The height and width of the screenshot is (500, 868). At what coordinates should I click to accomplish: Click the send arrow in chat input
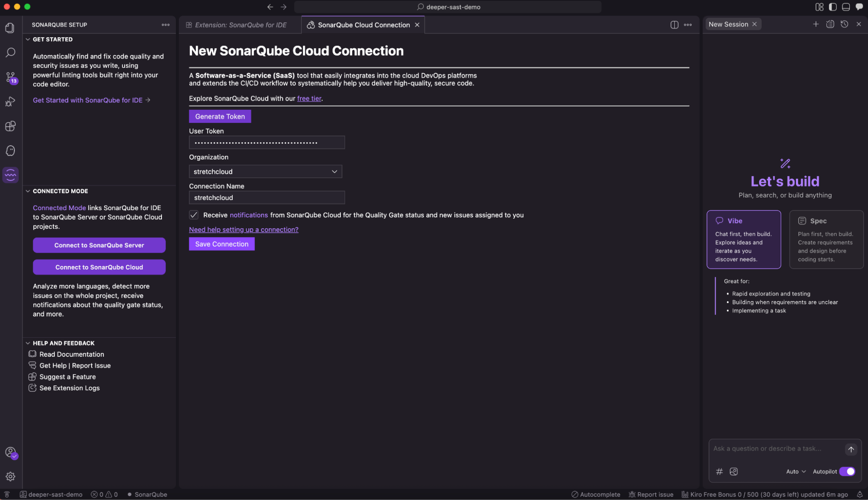click(851, 449)
